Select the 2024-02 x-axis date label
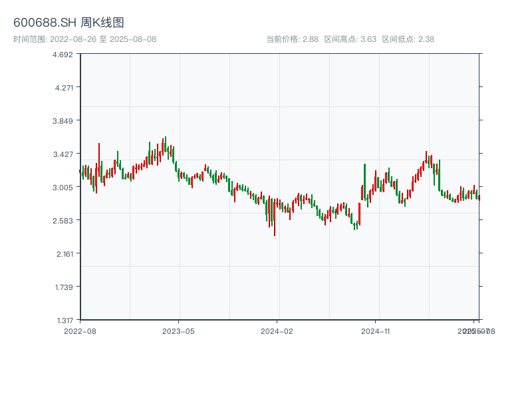 277,331
